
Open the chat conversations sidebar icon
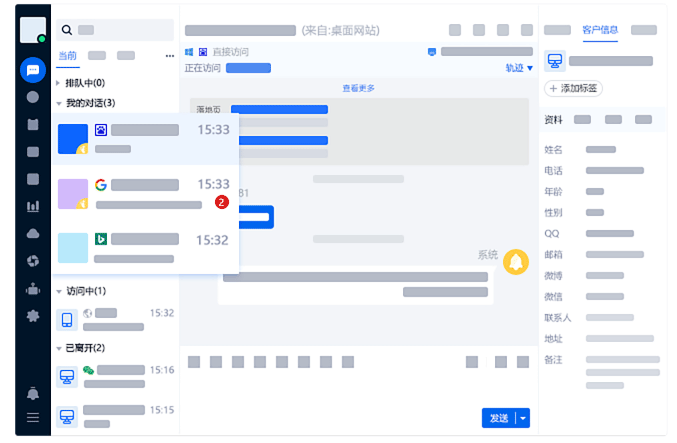[x=33, y=71]
